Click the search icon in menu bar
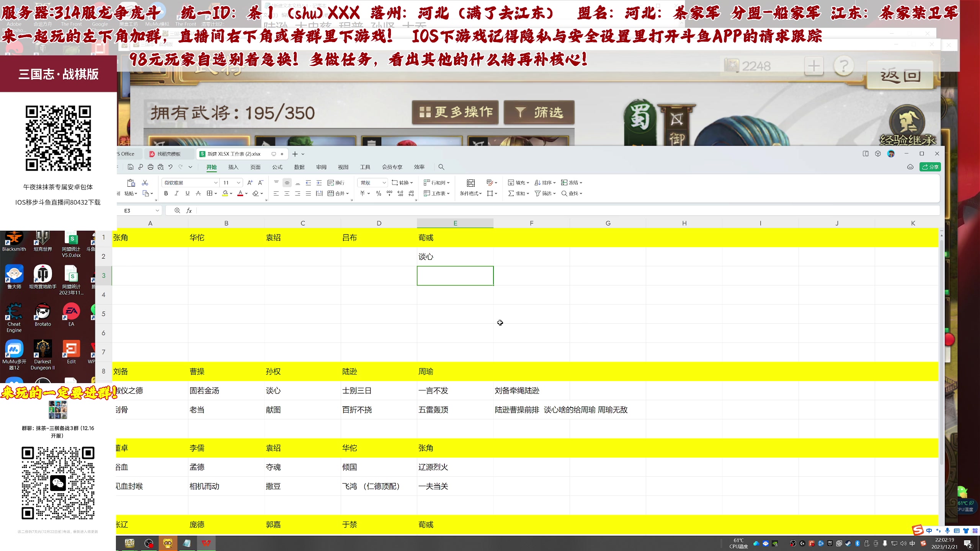 441,167
